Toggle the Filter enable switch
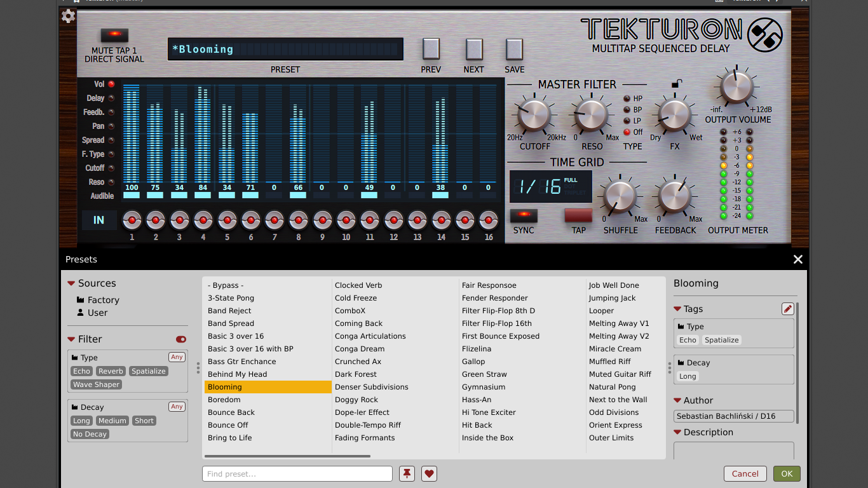The height and width of the screenshot is (488, 868). (181, 339)
